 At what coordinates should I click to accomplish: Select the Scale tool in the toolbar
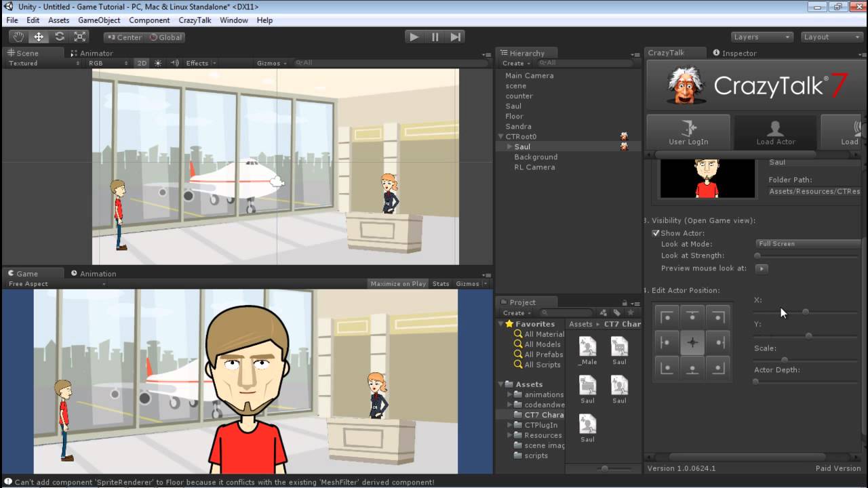click(x=80, y=37)
